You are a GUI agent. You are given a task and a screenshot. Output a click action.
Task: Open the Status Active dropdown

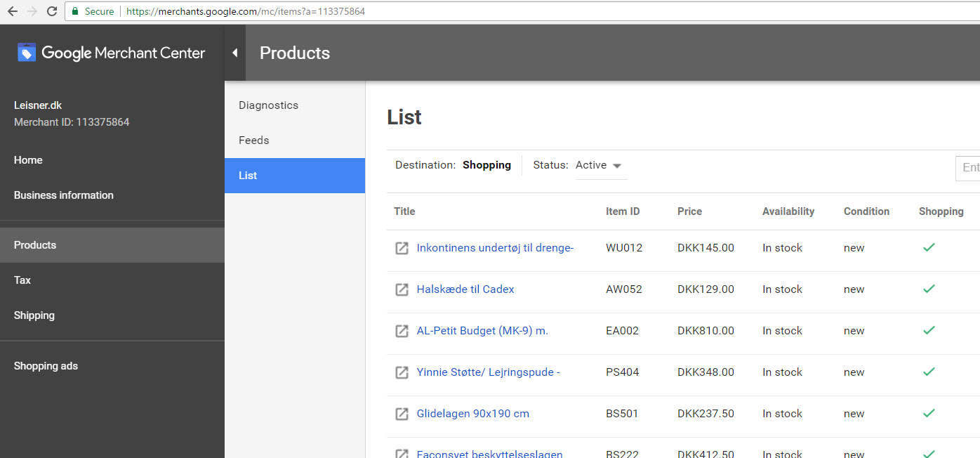[x=600, y=166]
